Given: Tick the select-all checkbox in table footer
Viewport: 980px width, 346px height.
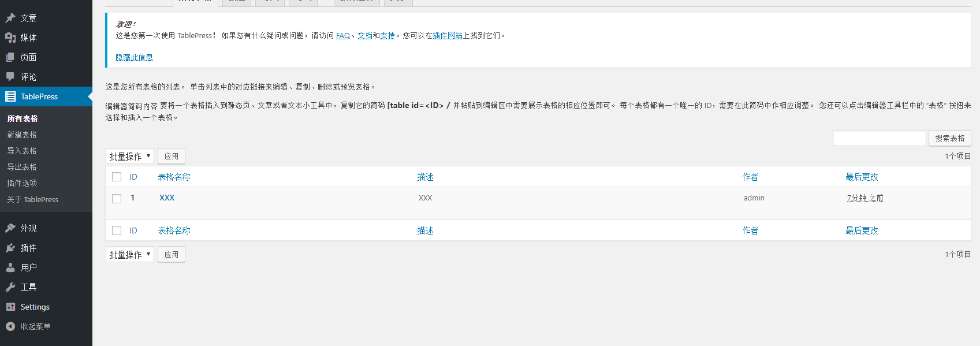Looking at the screenshot, I should click(x=117, y=230).
